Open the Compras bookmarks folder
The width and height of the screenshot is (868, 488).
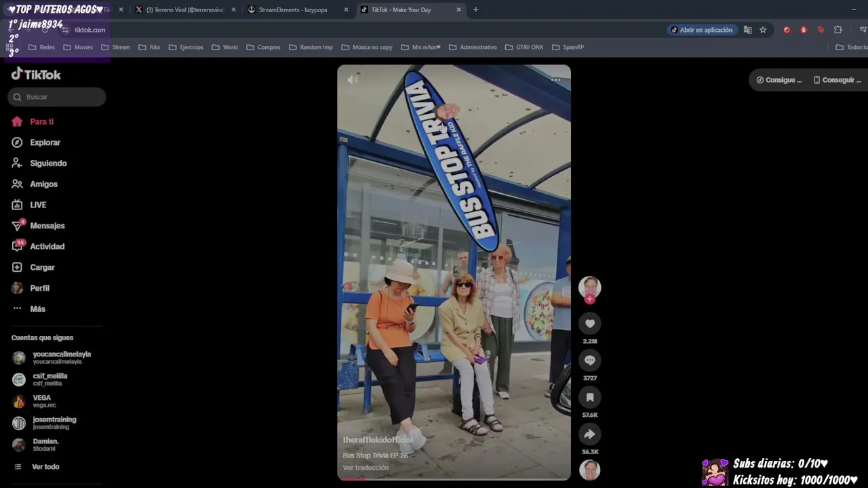pos(263,47)
